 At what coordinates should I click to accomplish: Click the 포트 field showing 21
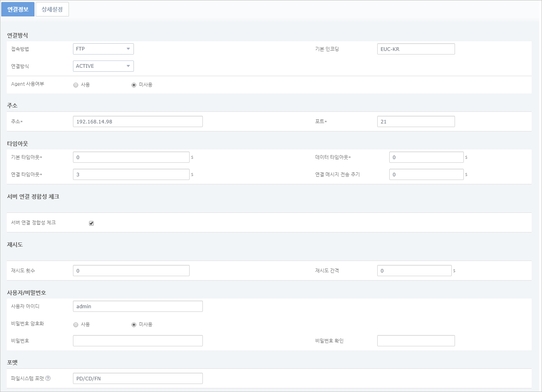point(416,121)
